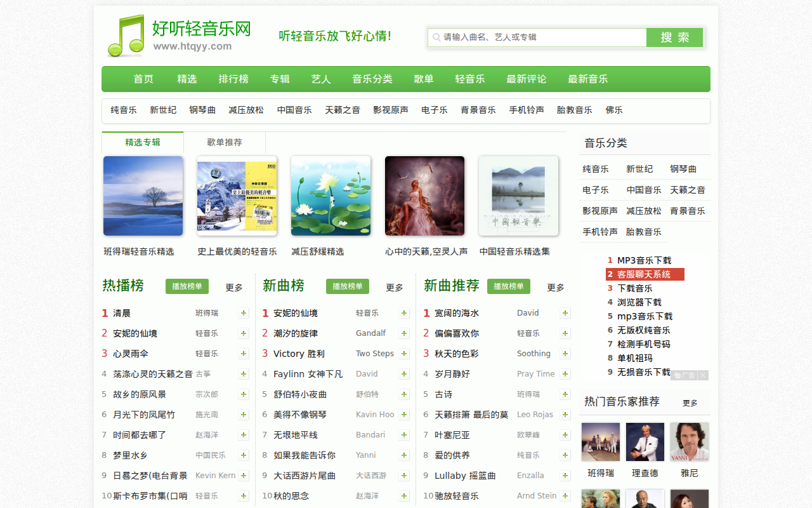Click inside the search input field
This screenshot has width=812, height=508.
point(539,37)
